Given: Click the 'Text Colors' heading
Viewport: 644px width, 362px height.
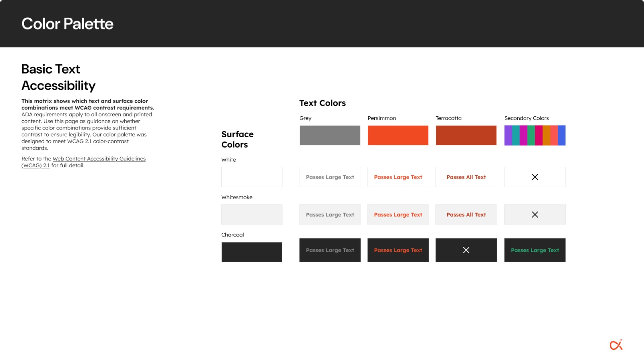Looking at the screenshot, I should click(x=322, y=103).
